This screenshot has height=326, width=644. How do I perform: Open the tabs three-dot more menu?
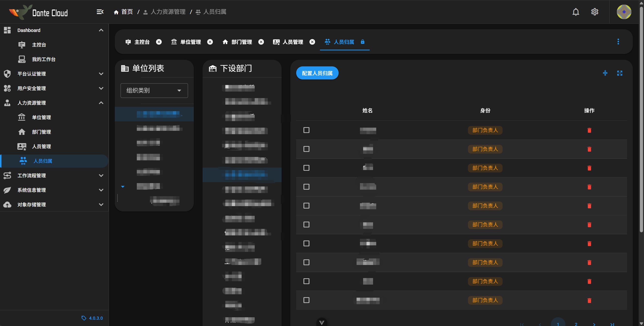click(x=618, y=42)
